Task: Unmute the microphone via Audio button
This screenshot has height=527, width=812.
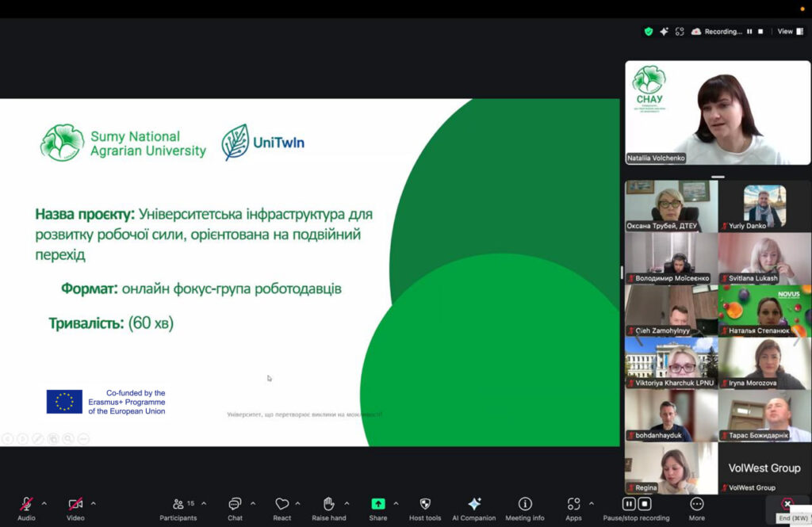Action: tap(26, 504)
